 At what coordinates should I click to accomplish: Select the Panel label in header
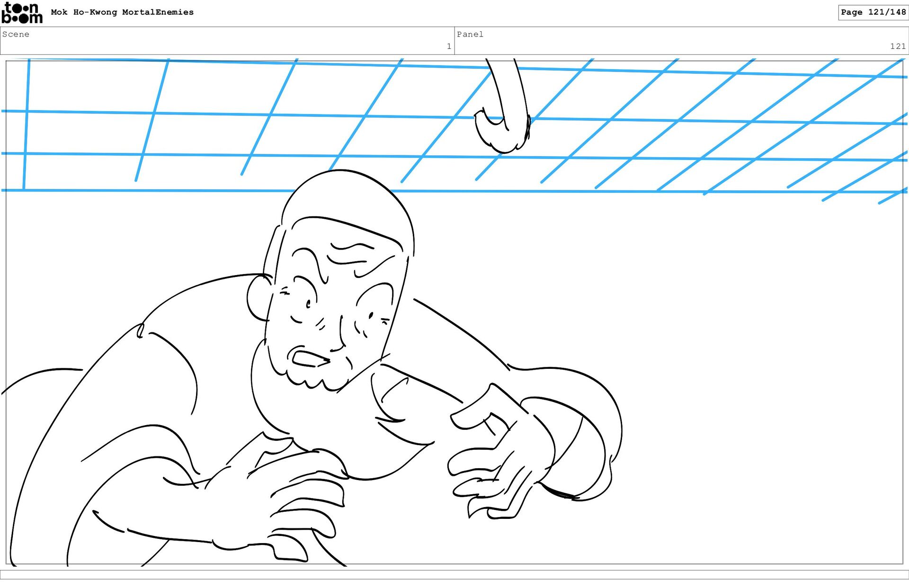point(470,34)
